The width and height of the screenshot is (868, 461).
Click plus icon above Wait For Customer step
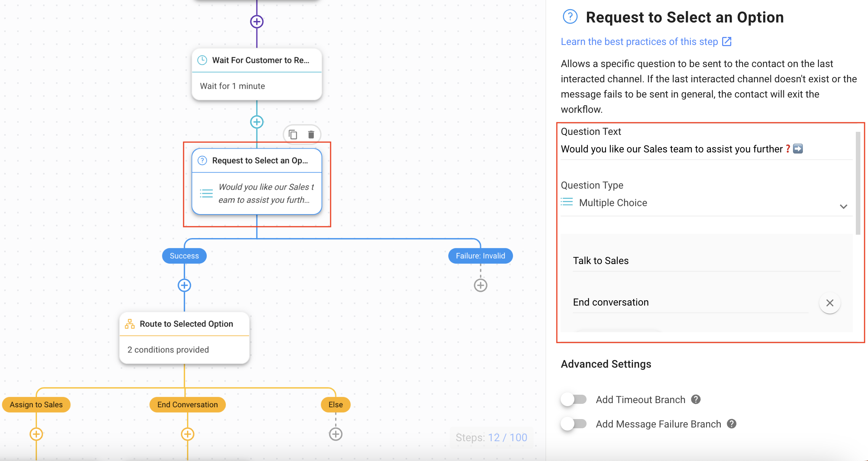pyautogui.click(x=257, y=22)
